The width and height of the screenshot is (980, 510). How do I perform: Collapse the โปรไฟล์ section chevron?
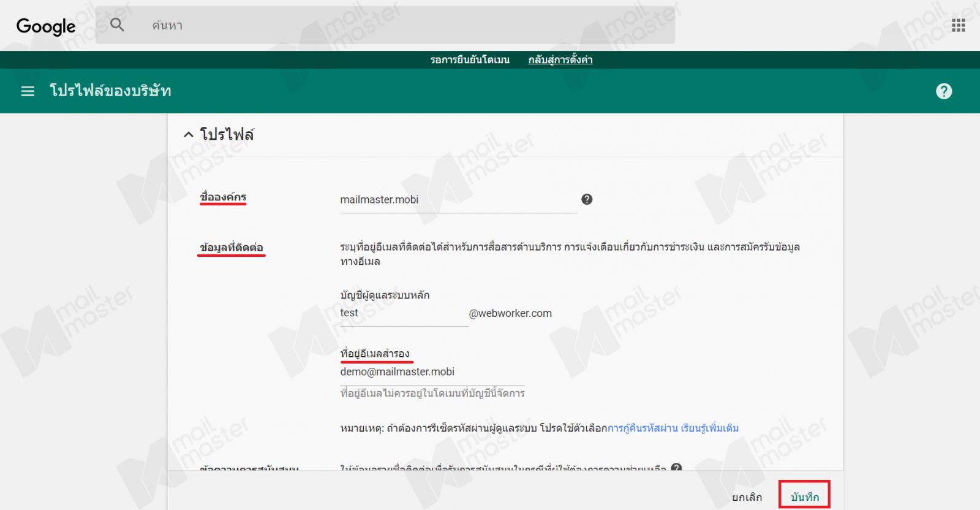[189, 134]
